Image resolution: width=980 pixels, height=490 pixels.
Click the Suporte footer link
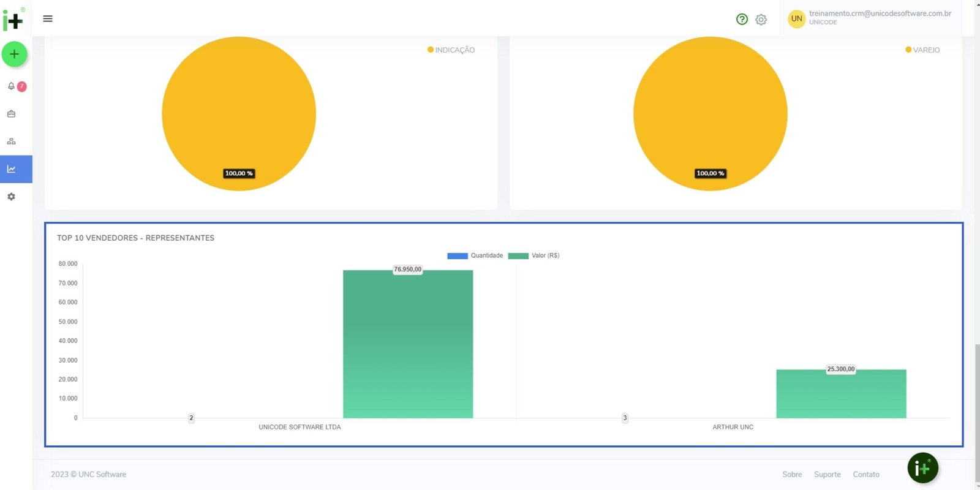coord(827,475)
